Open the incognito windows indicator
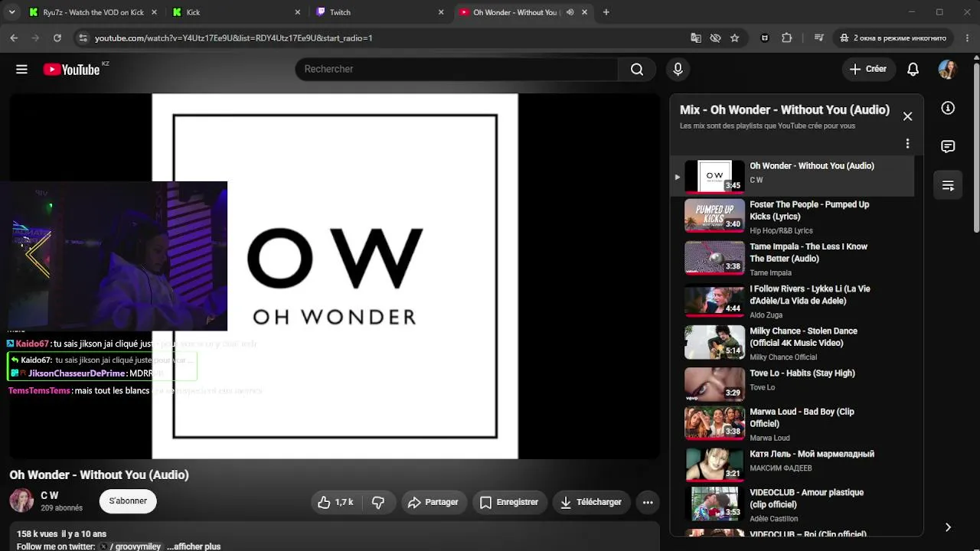980x551 pixels. tap(893, 37)
